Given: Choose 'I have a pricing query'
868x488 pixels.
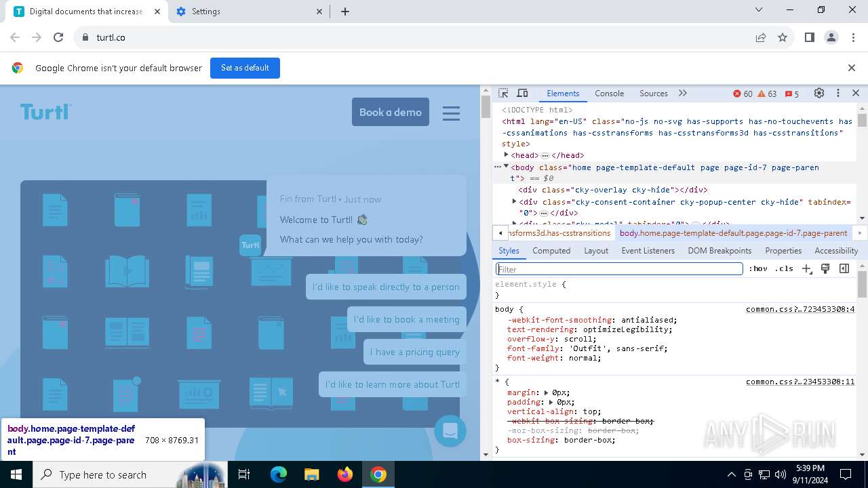Looking at the screenshot, I should coord(415,352).
